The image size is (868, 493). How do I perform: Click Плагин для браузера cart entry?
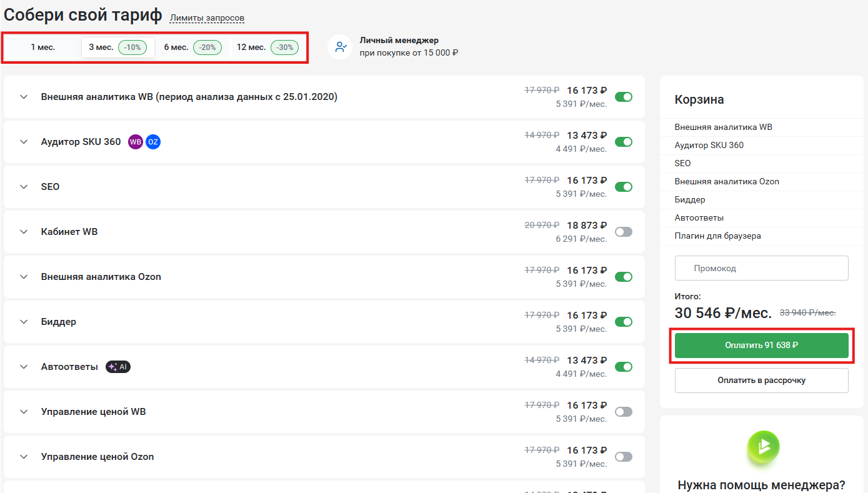718,236
